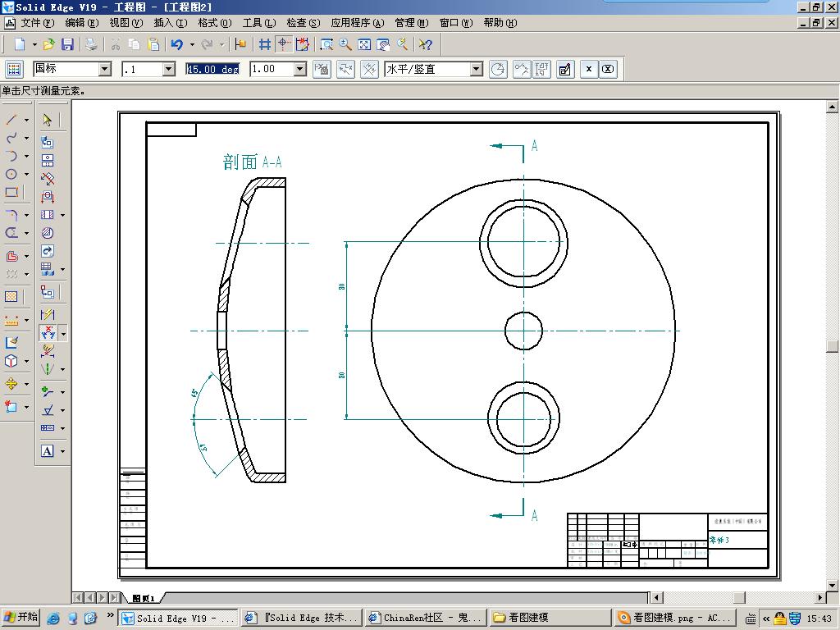The height and width of the screenshot is (630, 840).
Task: Choose the Select arrow tool
Action: (47, 120)
